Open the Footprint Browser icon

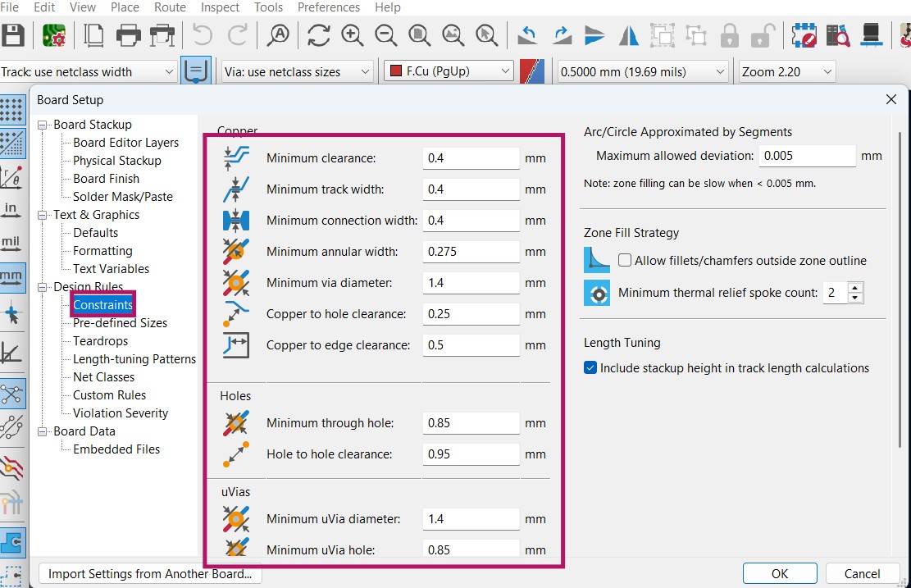click(x=838, y=36)
